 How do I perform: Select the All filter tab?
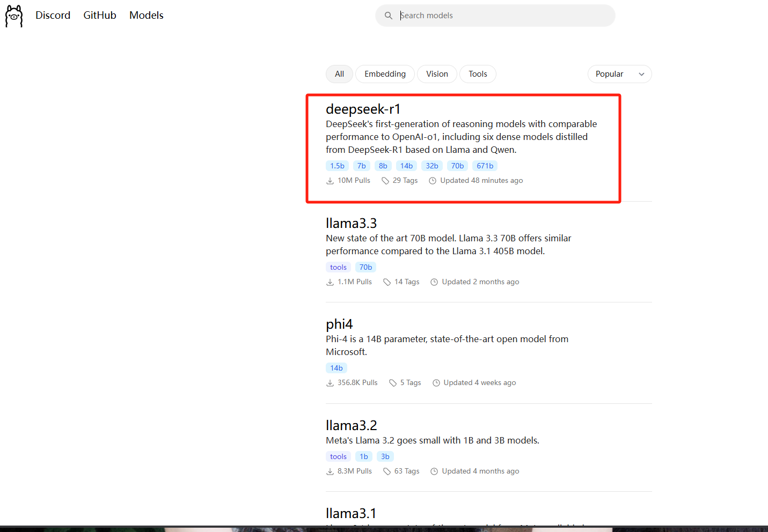pyautogui.click(x=339, y=74)
